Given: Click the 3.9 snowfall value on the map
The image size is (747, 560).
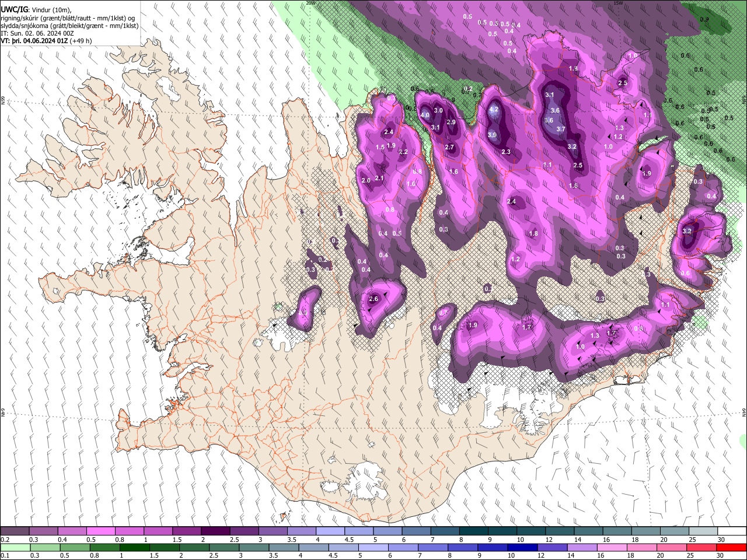Looking at the screenshot, I should coord(492,135).
